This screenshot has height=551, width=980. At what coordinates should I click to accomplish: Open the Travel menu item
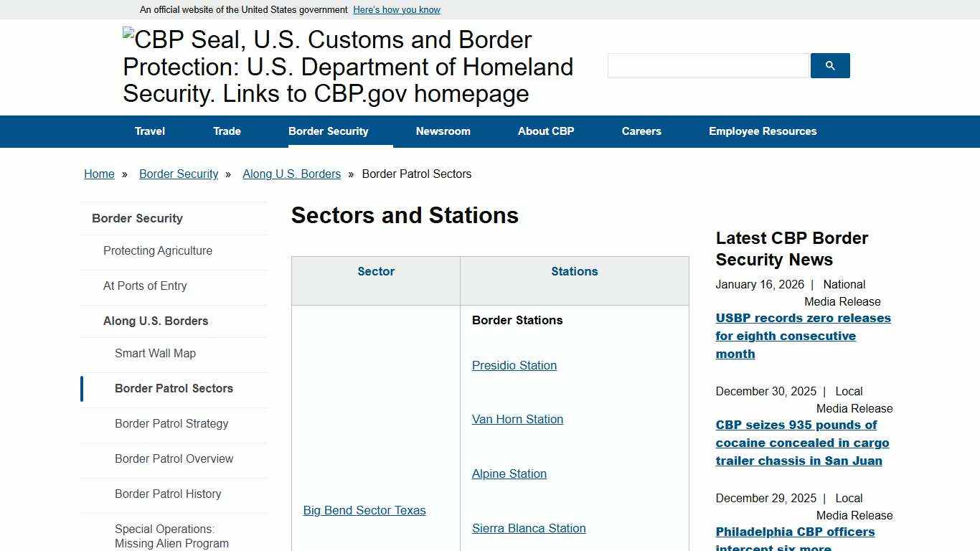pyautogui.click(x=149, y=131)
